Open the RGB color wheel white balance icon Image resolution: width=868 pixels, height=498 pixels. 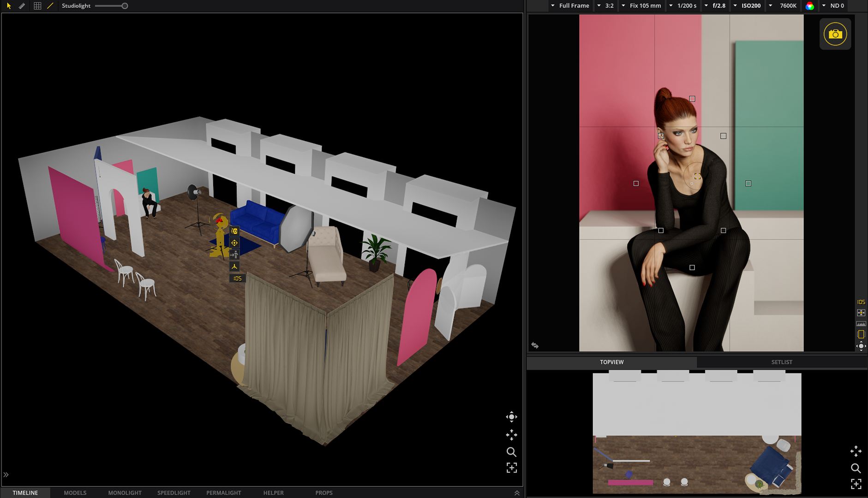tap(809, 6)
